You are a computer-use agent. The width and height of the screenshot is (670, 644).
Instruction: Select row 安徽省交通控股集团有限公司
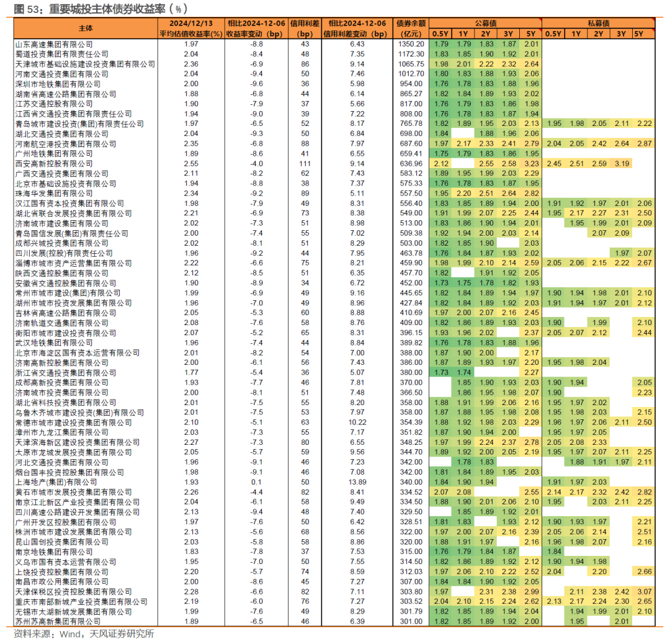coord(334,283)
